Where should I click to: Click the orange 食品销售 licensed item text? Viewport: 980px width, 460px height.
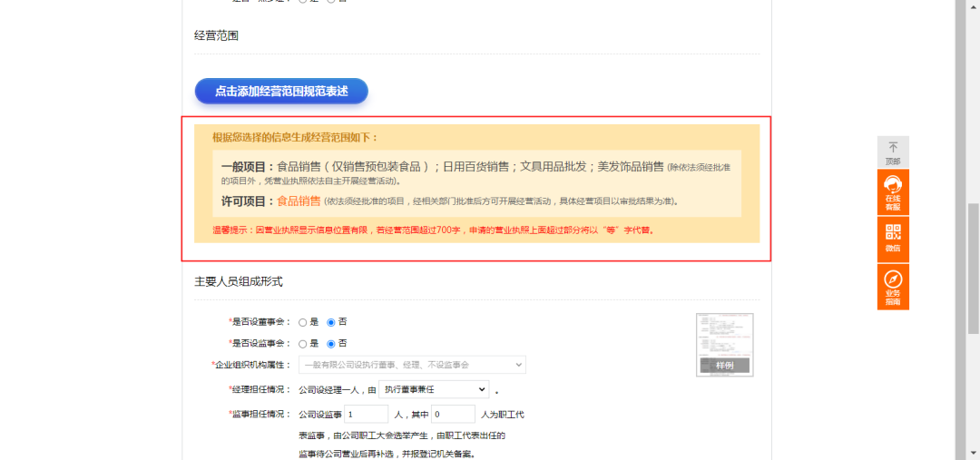pyautogui.click(x=299, y=201)
